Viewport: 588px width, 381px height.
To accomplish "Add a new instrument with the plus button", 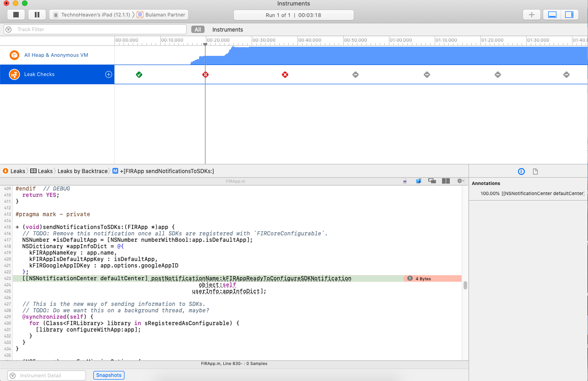I will click(531, 14).
